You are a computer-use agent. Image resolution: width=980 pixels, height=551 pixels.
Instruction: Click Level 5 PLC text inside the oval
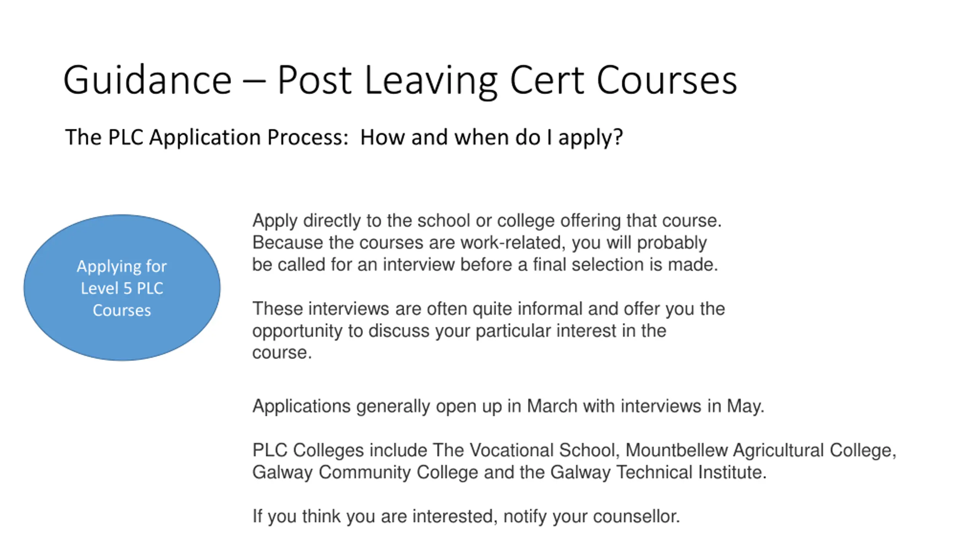point(122,288)
